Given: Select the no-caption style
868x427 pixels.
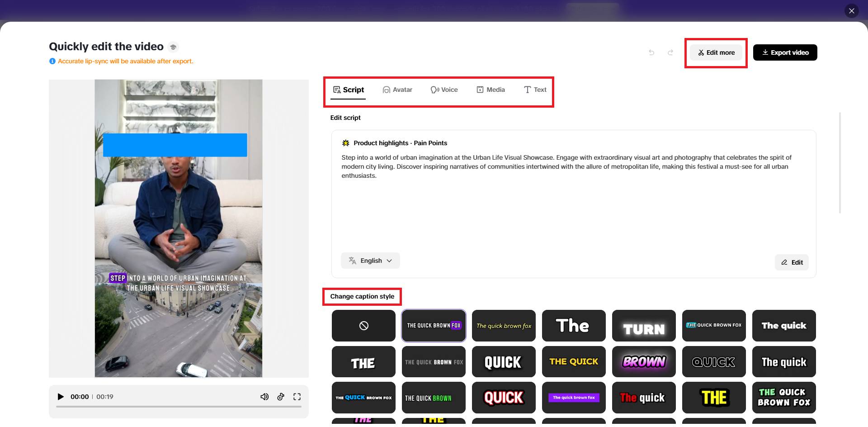Looking at the screenshot, I should [x=363, y=326].
